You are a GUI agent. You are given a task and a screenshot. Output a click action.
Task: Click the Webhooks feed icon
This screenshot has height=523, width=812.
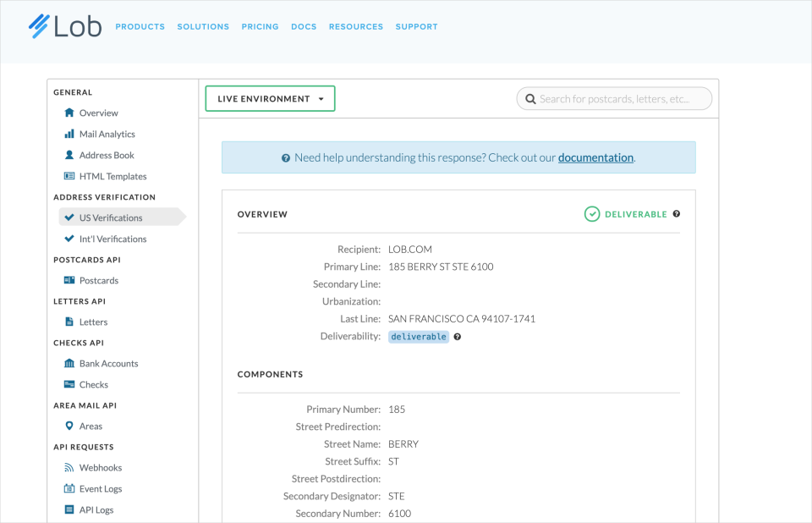[69, 467]
